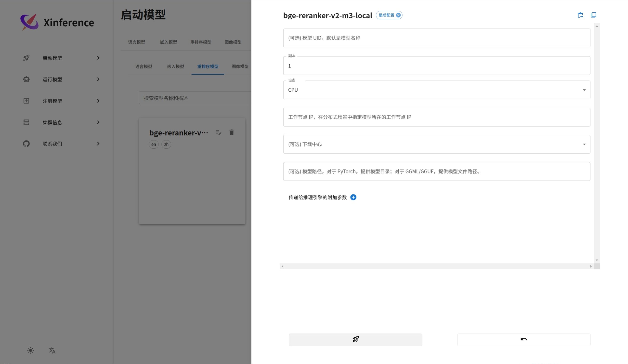Expand the 启动模型 sidebar chevron

point(98,58)
